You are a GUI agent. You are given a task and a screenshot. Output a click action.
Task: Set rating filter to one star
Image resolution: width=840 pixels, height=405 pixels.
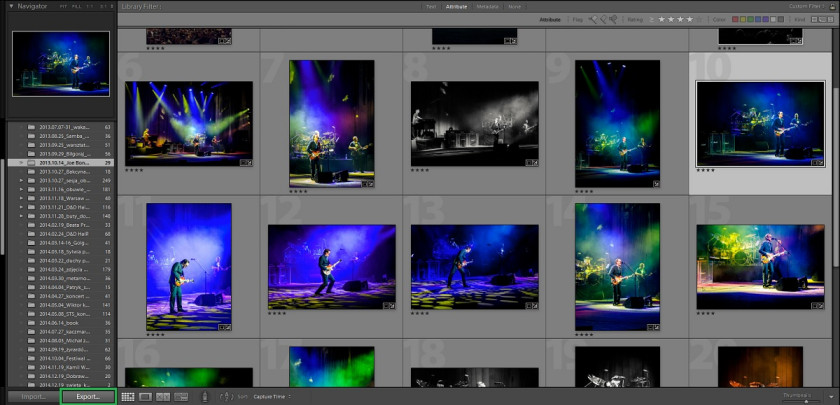pos(662,19)
